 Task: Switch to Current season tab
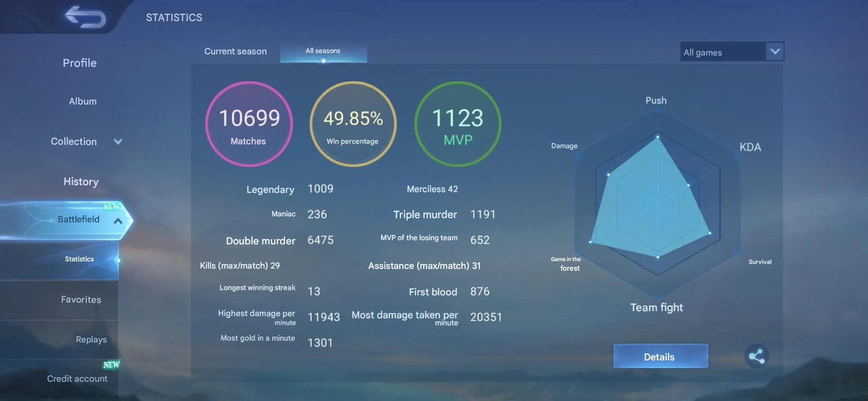tap(235, 51)
